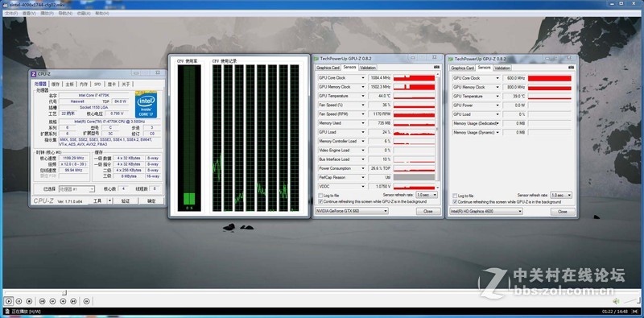Open the 导航(N) menu in player
The image size is (644, 318).
point(65,13)
